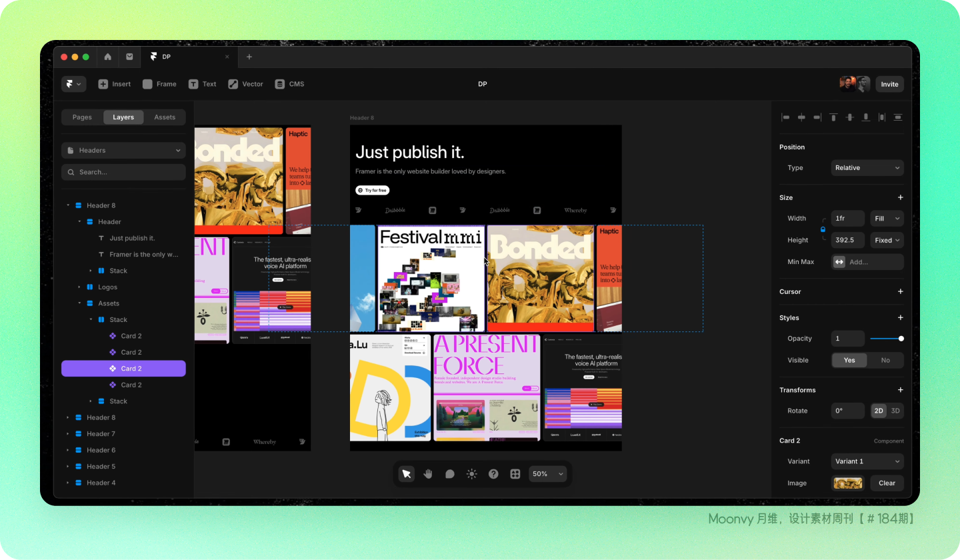Align selection to right edge
Viewport: 960px width, 560px height.
(x=817, y=117)
